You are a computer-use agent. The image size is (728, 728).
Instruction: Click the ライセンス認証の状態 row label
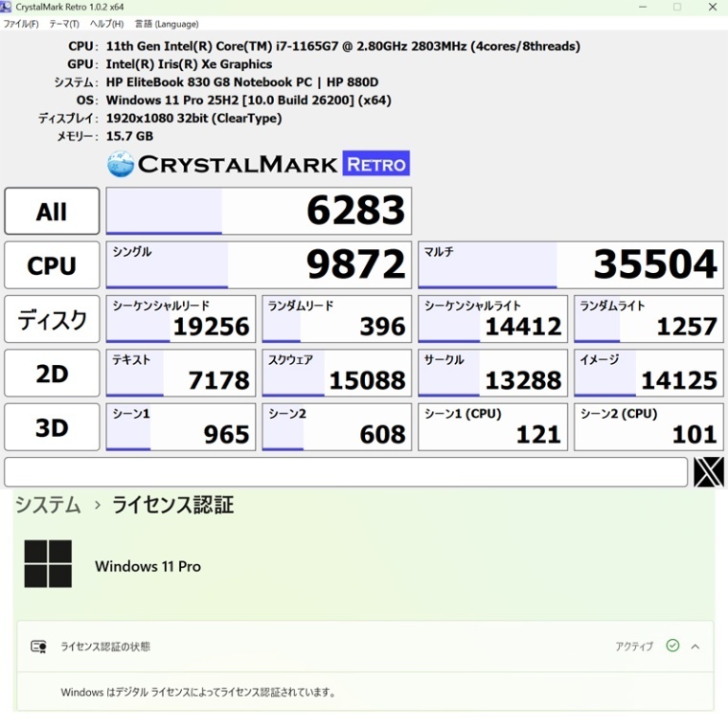pos(105,647)
